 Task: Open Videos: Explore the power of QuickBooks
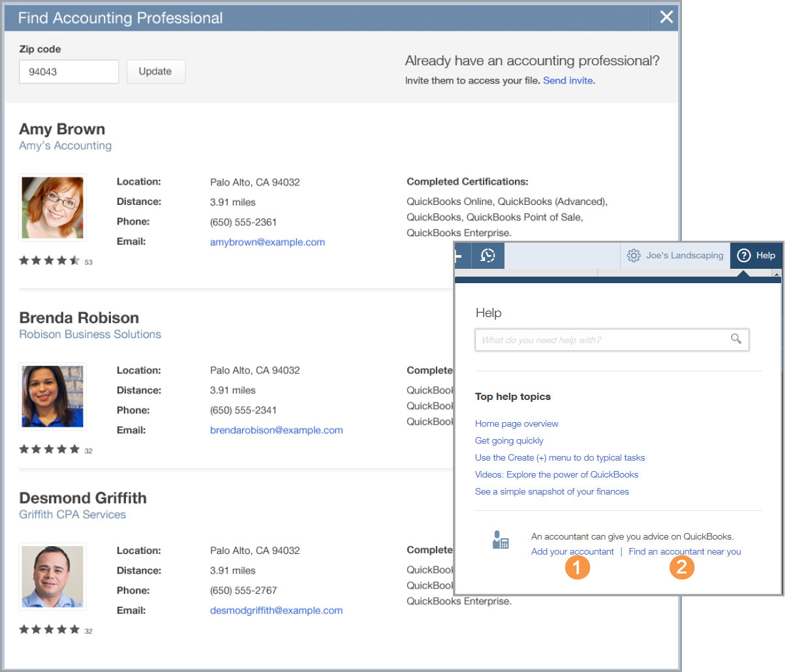click(557, 474)
